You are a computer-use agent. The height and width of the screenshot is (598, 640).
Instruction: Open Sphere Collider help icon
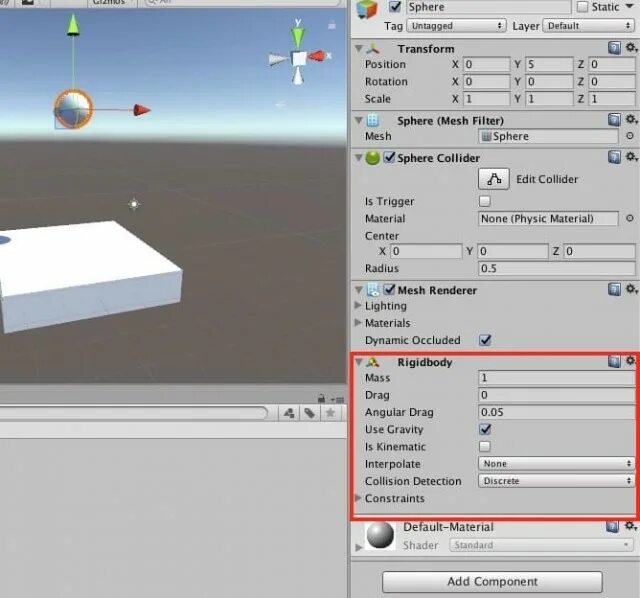(614, 157)
